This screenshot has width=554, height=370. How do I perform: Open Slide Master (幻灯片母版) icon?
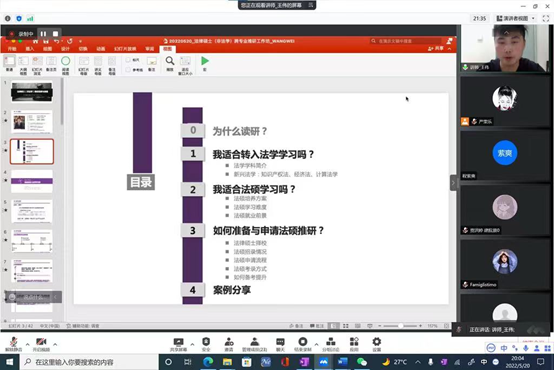[84, 65]
